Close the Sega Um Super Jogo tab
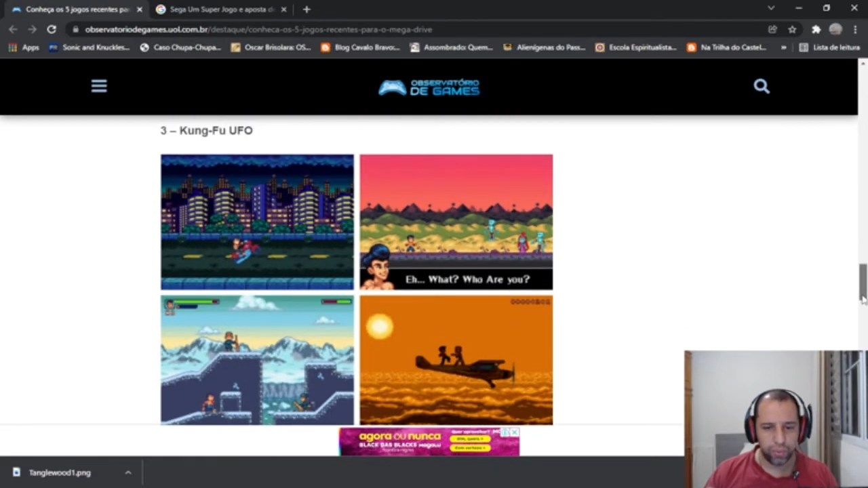The height and width of the screenshot is (488, 868). tap(283, 9)
